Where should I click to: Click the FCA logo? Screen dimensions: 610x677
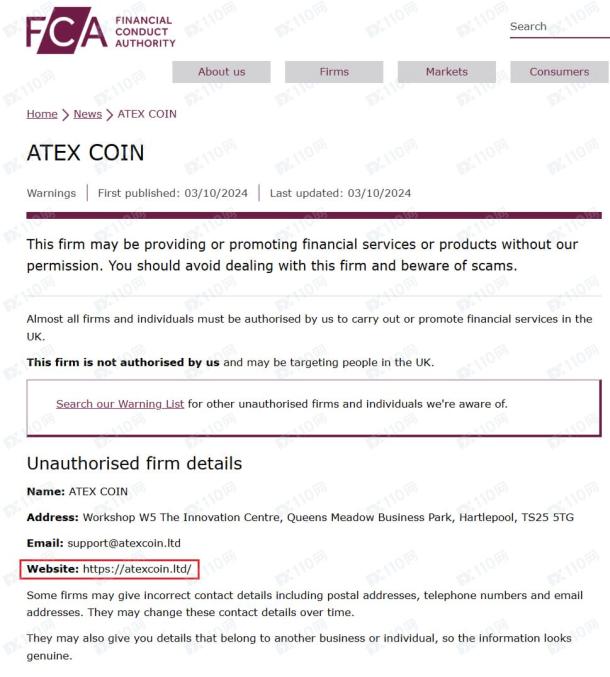coord(101,31)
